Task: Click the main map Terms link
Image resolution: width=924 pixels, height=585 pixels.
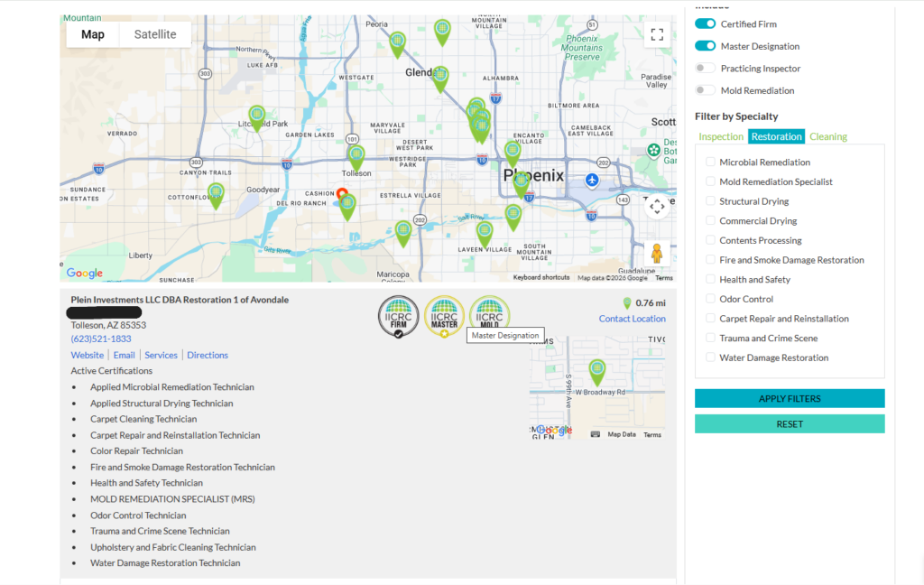Action: pos(663,278)
